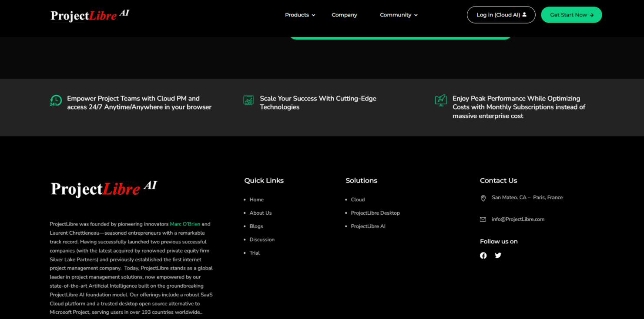Click the Log in (Cloud AI) button
This screenshot has height=319, width=644.
coord(501,14)
